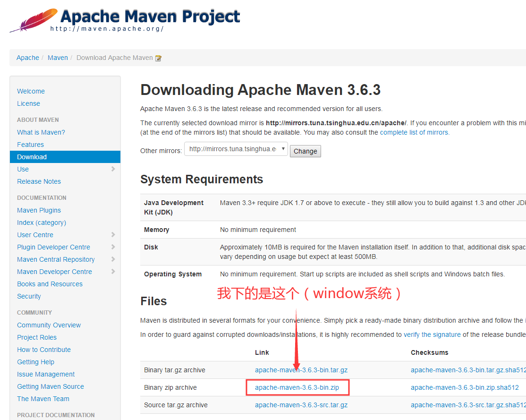Open Issue Management link
Viewport: 526px width, 420px height.
[x=46, y=374]
